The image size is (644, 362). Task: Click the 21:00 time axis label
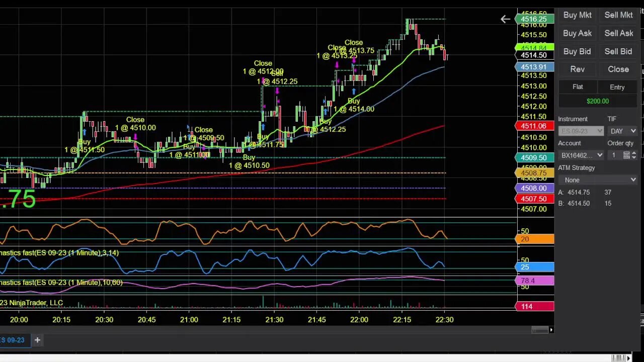coord(189,320)
